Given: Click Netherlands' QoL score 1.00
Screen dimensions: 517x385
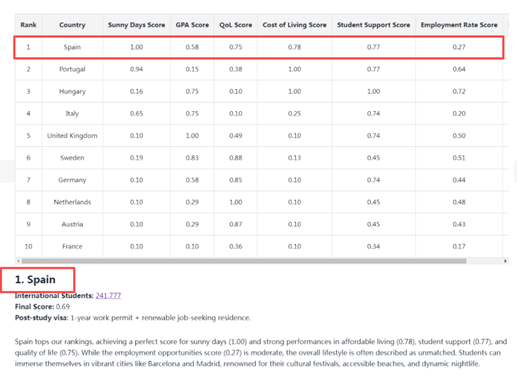Looking at the screenshot, I should (235, 202).
